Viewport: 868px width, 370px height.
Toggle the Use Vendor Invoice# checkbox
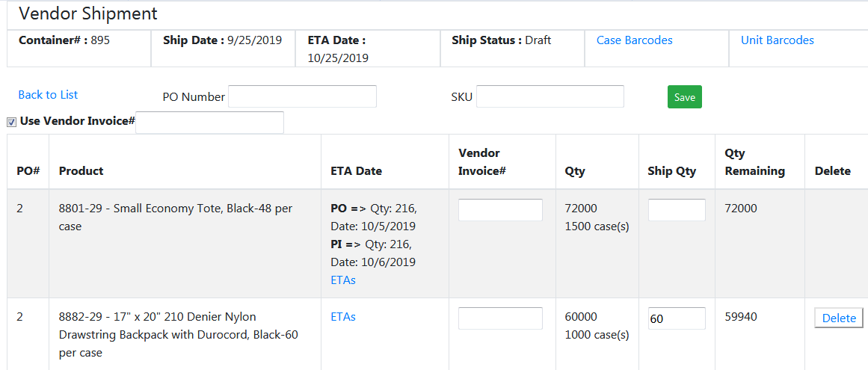pyautogui.click(x=11, y=122)
